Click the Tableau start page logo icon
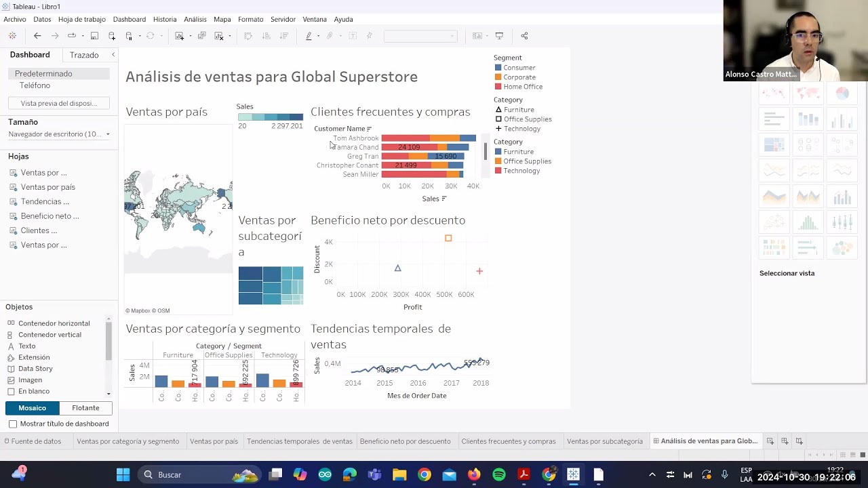The image size is (868, 488). tap(12, 36)
